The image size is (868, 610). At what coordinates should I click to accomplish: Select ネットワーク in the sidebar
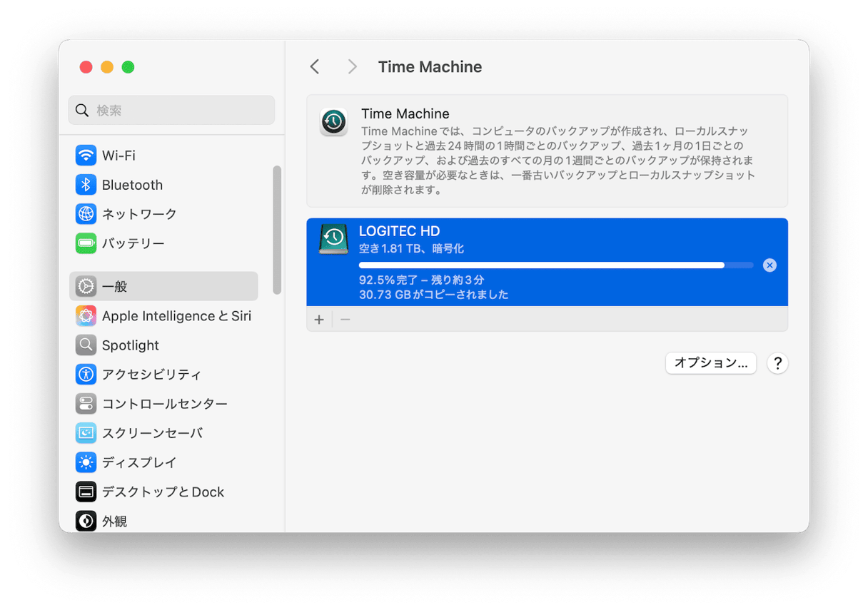[x=163, y=214]
